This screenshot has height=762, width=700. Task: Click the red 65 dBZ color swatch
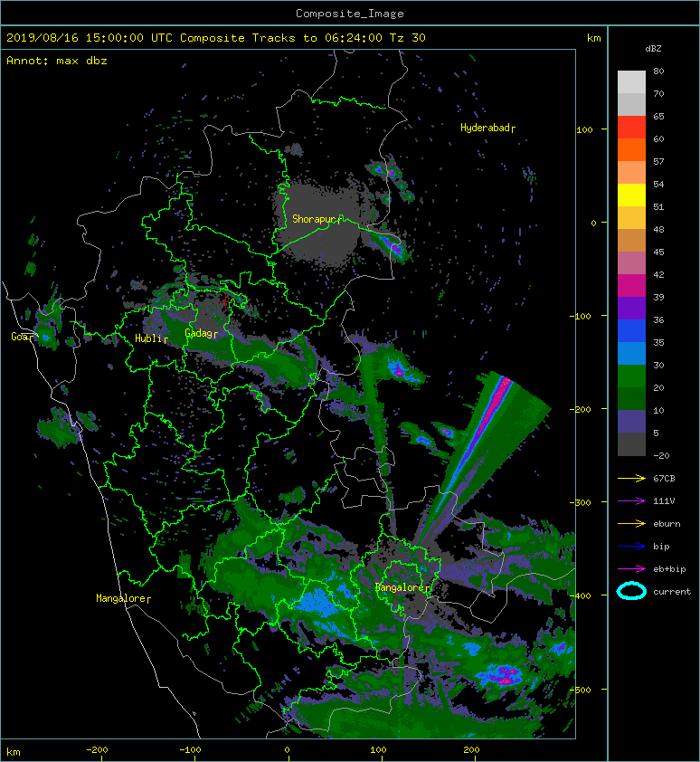[631, 128]
